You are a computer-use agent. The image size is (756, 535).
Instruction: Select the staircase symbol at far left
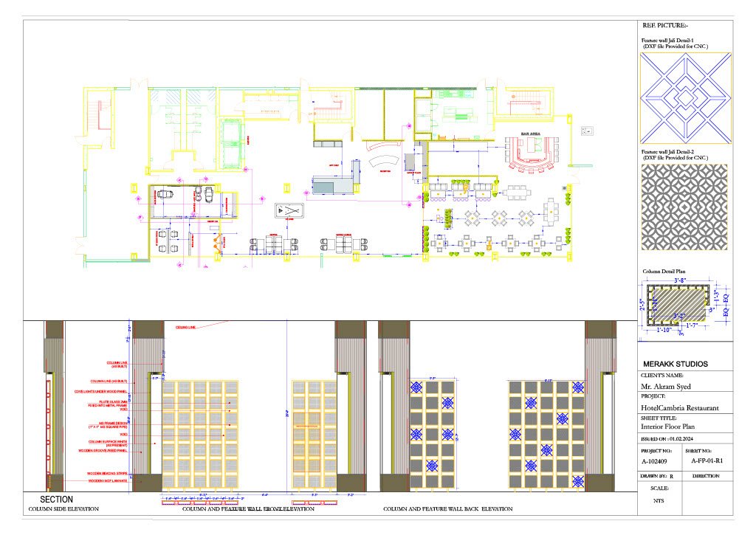tap(95, 117)
